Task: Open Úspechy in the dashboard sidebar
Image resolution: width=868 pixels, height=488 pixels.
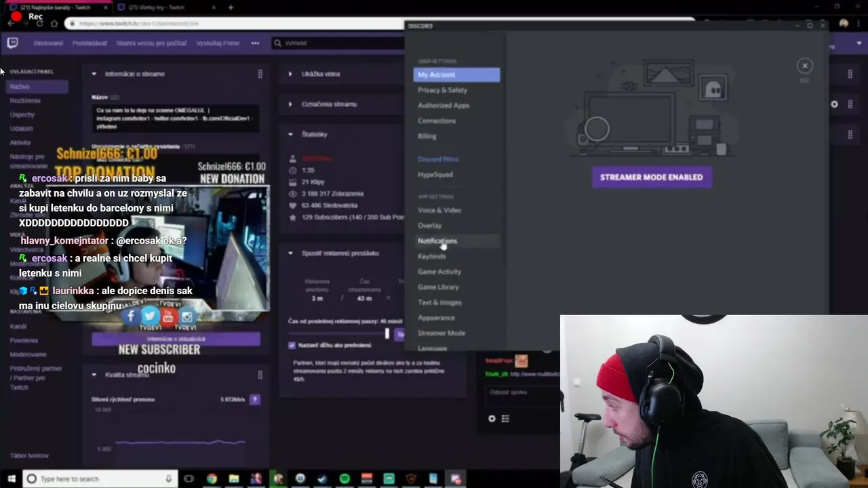Action: (22, 115)
